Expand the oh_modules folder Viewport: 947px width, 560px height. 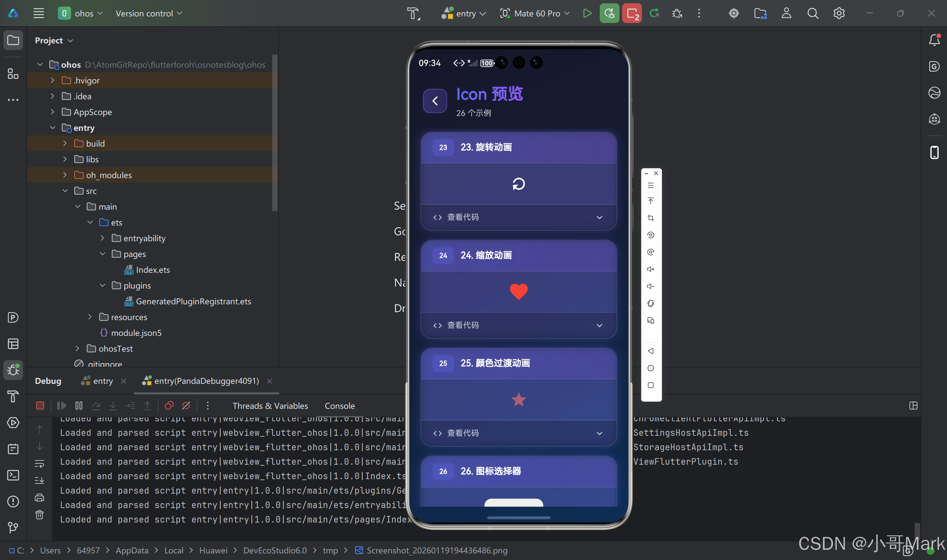pyautogui.click(x=65, y=175)
